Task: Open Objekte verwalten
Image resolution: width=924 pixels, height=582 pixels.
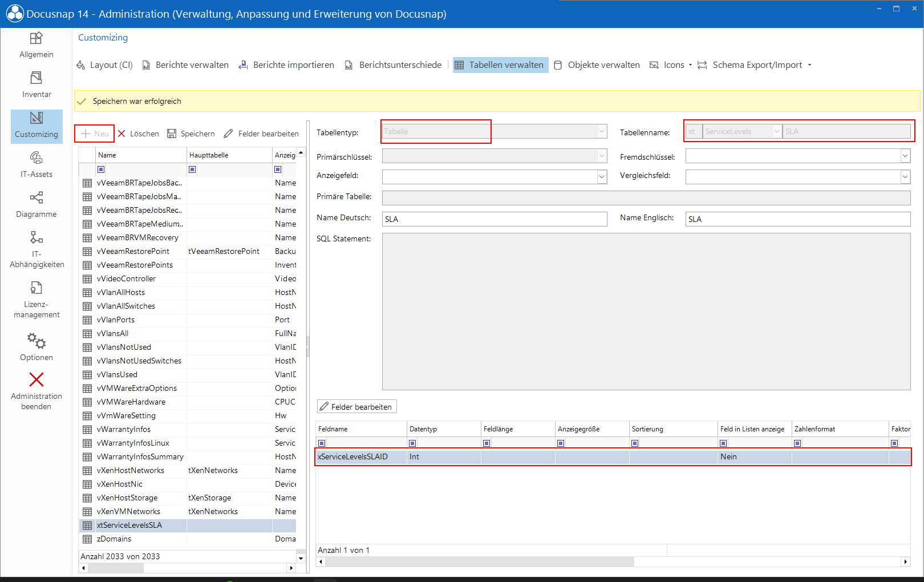Action: coord(597,65)
